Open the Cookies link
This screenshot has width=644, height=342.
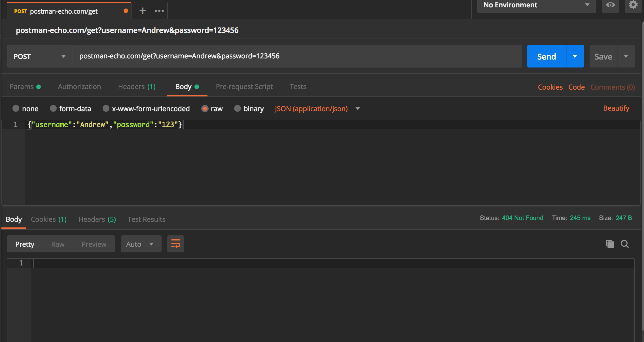coord(550,87)
